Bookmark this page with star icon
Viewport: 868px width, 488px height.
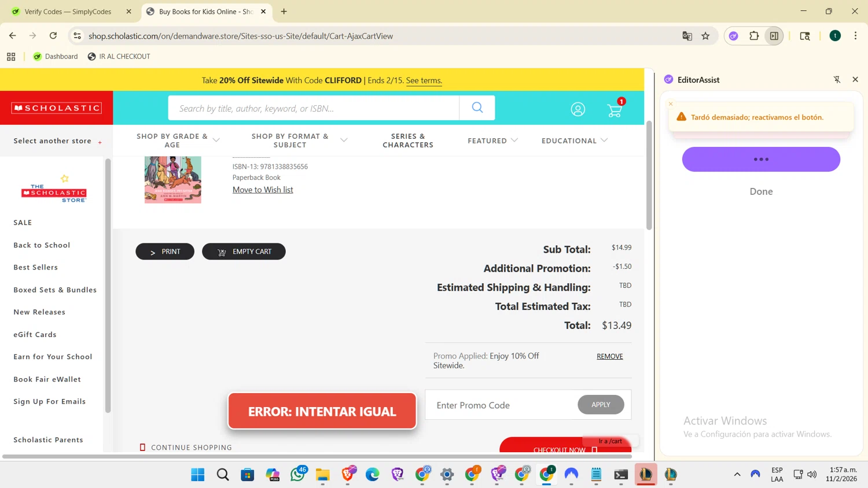(x=705, y=36)
